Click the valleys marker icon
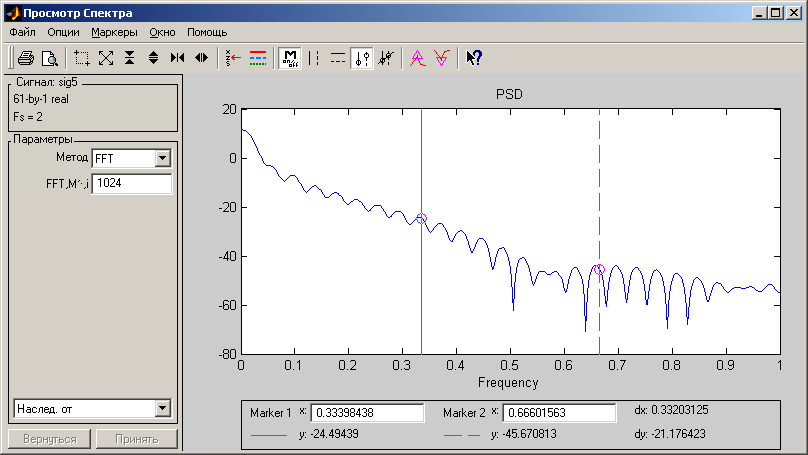This screenshot has width=808, height=455. [442, 58]
